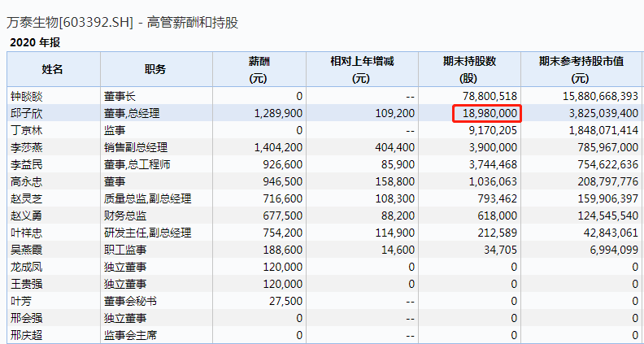
Task: Click the 监事会主席 position cell
Action: coord(131,335)
